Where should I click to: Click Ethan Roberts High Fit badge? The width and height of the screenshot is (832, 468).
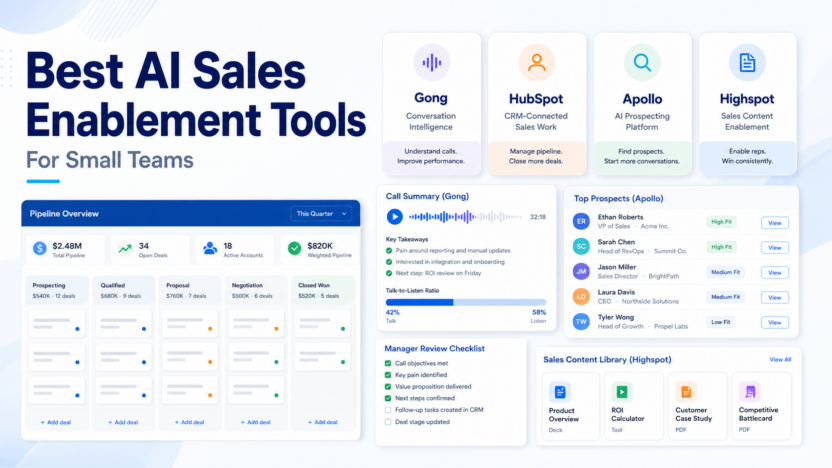[x=721, y=222]
